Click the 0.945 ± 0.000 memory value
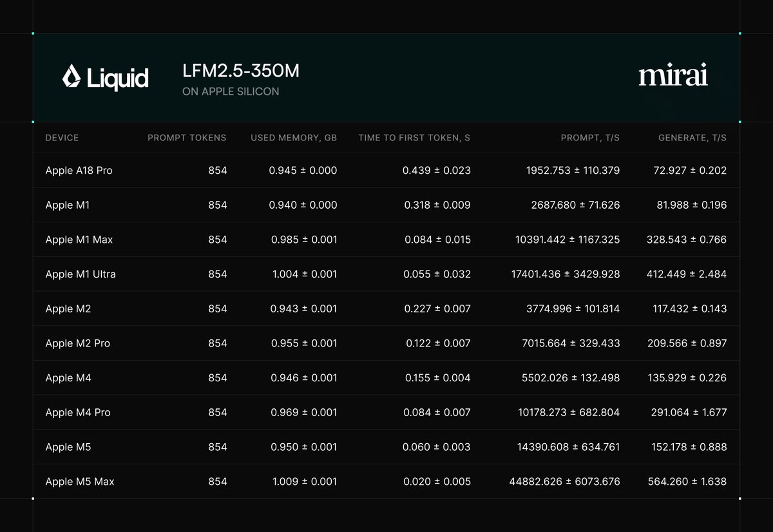This screenshot has height=532, width=773. [303, 171]
